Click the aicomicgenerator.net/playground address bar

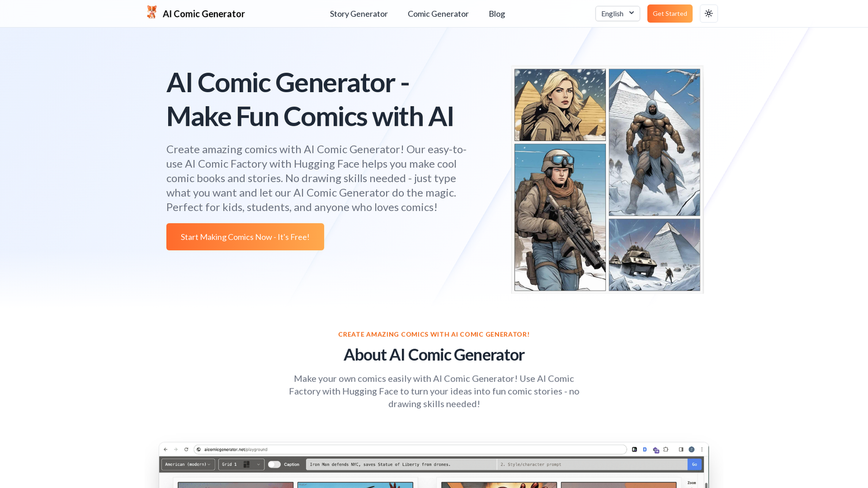click(x=410, y=450)
